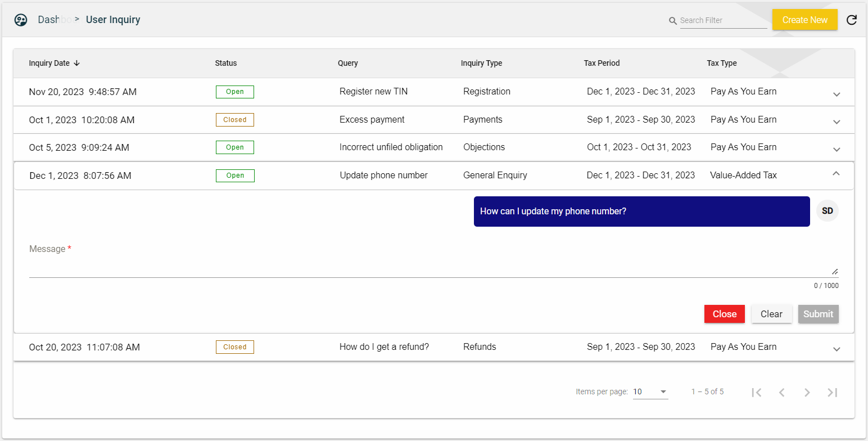The image size is (868, 441).
Task: Click the refresh icon in header
Action: coord(852,20)
